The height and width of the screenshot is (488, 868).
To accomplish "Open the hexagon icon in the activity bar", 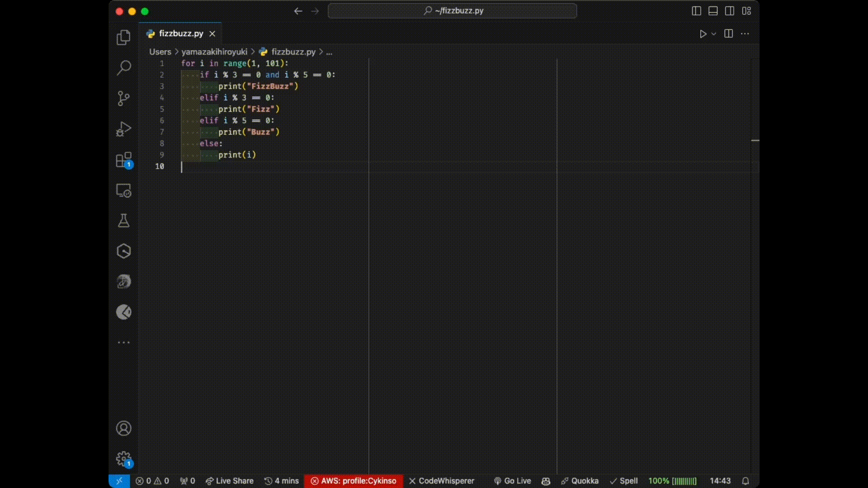I will tap(123, 251).
